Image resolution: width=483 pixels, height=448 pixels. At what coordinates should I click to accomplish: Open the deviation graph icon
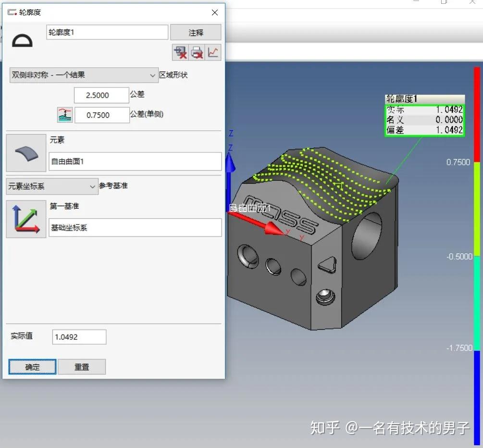(x=213, y=52)
